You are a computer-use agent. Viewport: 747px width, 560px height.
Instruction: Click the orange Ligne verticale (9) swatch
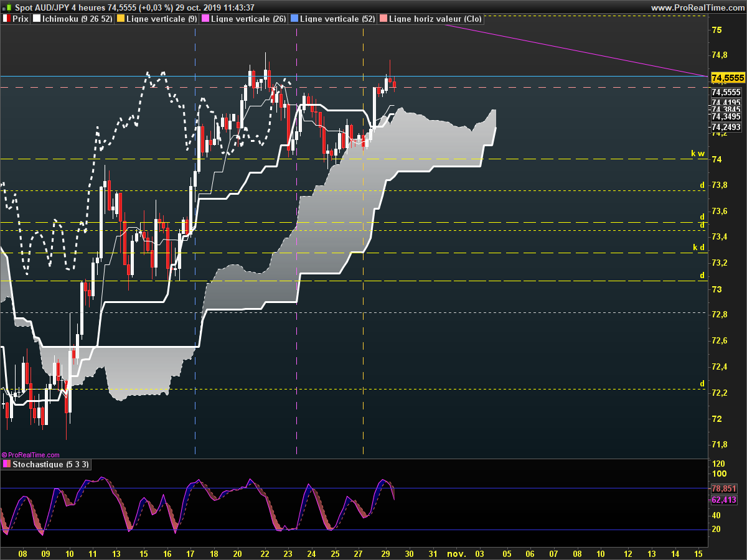[x=121, y=19]
